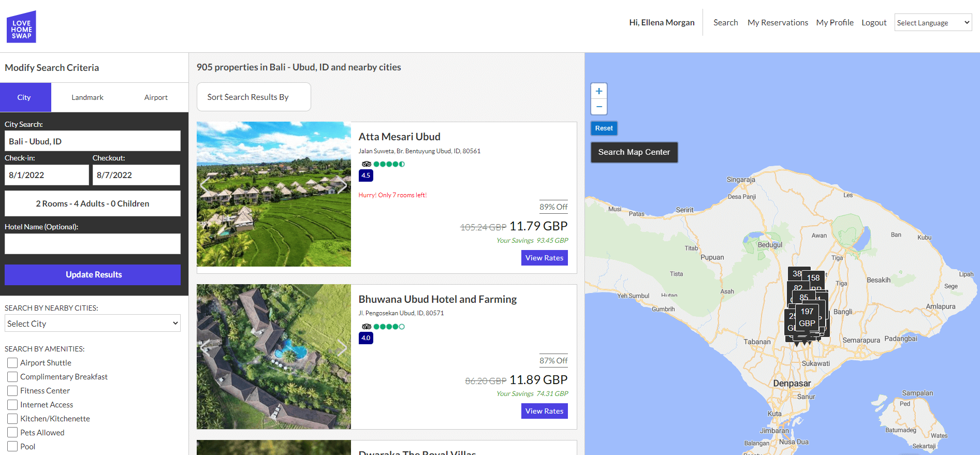Screen dimensions: 980x455
Task: Log out via the Logout link
Action: coord(874,22)
